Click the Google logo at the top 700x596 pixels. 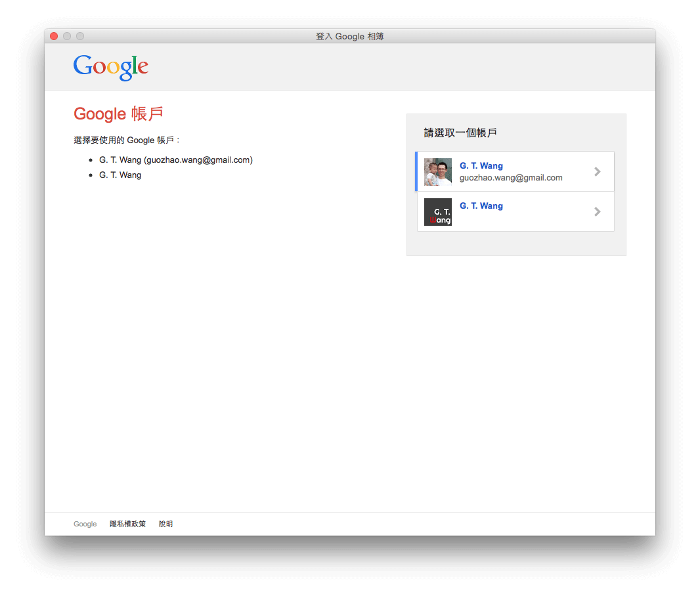pyautogui.click(x=110, y=66)
